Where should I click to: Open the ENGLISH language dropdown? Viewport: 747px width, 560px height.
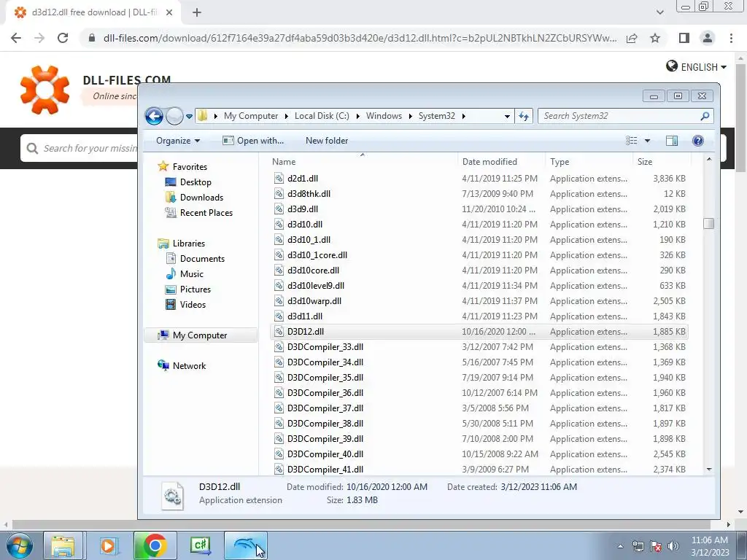point(696,66)
